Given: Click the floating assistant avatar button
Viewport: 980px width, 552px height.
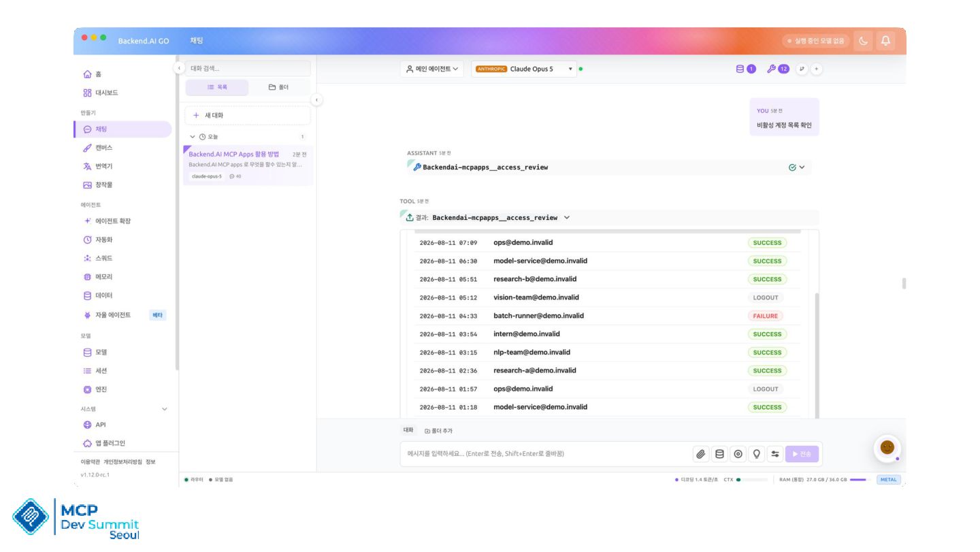Looking at the screenshot, I should 887,448.
